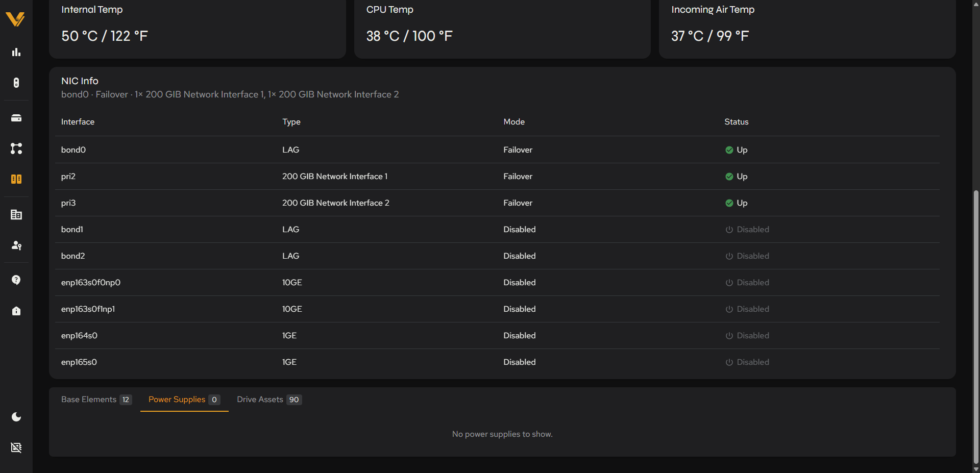This screenshot has width=980, height=473.
Task: Click the power Disabled icon for enp163s0f0np0
Action: (729, 283)
